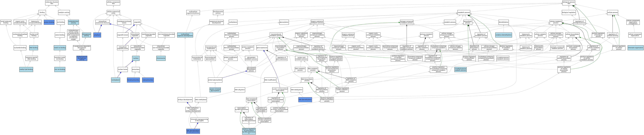The height and width of the screenshot is (135, 644).
Task: Click 'sequence-specific DNA binding' node
Action: (31, 58)
